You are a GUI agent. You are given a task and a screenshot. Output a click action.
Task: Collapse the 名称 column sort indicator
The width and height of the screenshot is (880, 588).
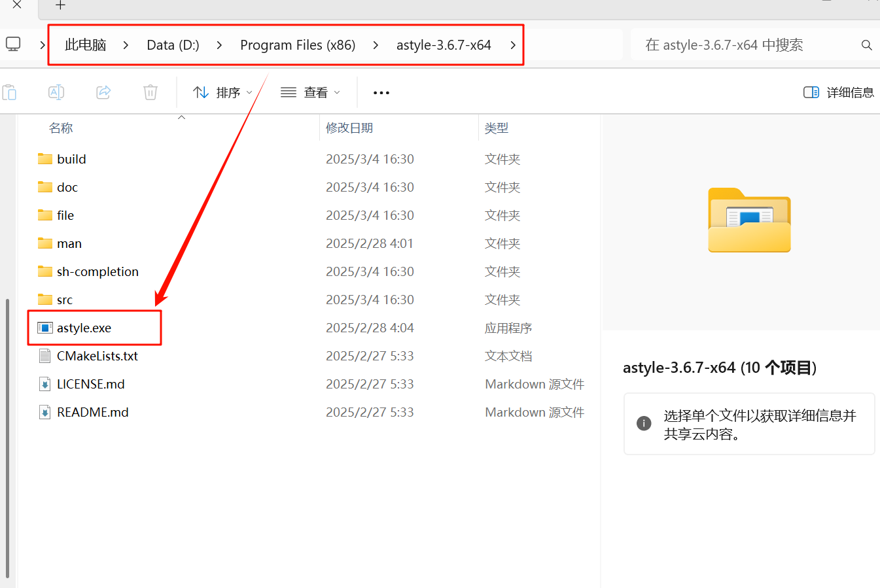click(x=181, y=118)
